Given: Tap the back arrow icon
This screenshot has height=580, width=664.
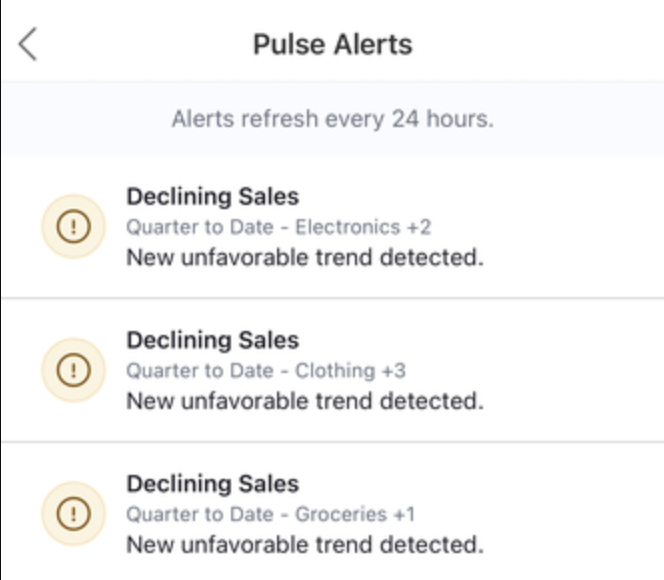Looking at the screenshot, I should (x=28, y=44).
